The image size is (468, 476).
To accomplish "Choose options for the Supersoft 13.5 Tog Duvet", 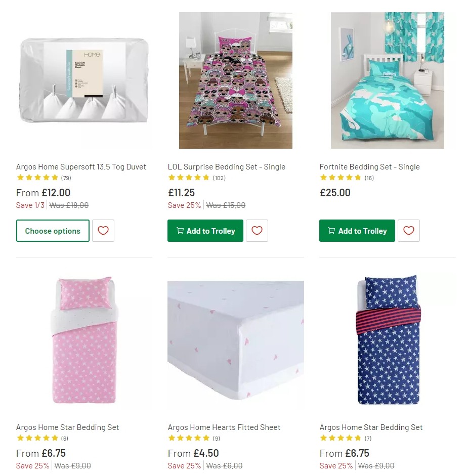I will 53,231.
